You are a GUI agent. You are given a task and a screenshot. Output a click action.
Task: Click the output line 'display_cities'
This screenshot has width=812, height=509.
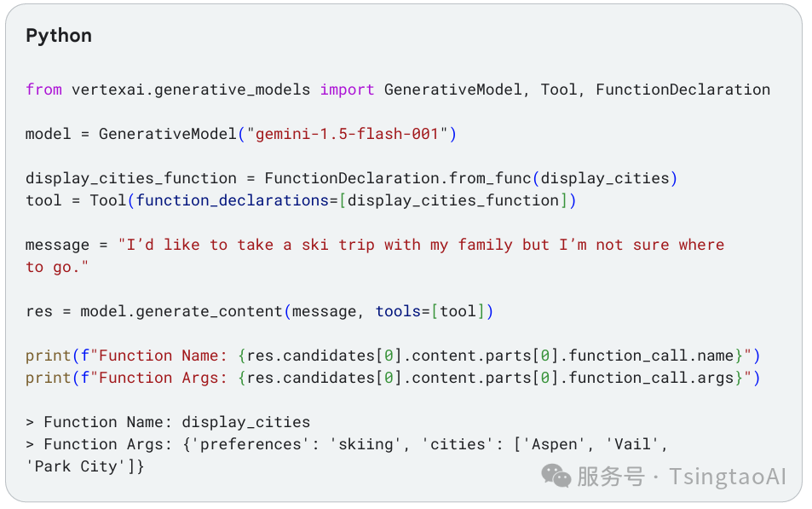point(246,422)
